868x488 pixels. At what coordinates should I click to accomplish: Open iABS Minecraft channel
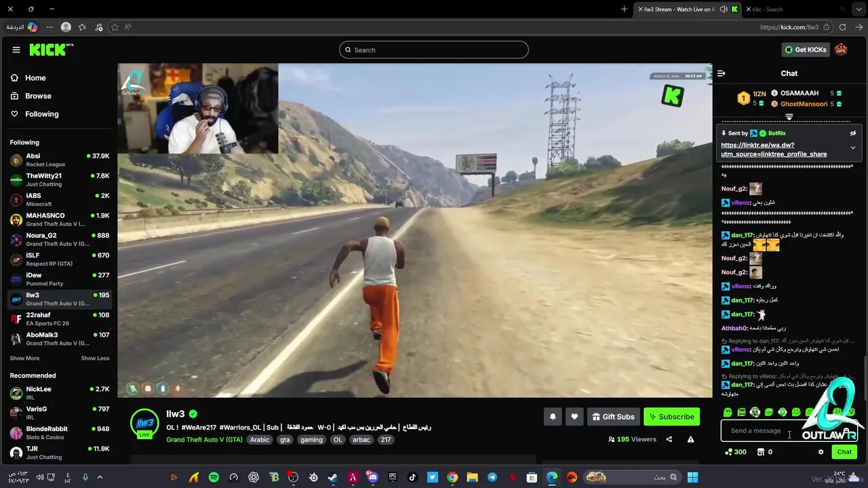(59, 199)
